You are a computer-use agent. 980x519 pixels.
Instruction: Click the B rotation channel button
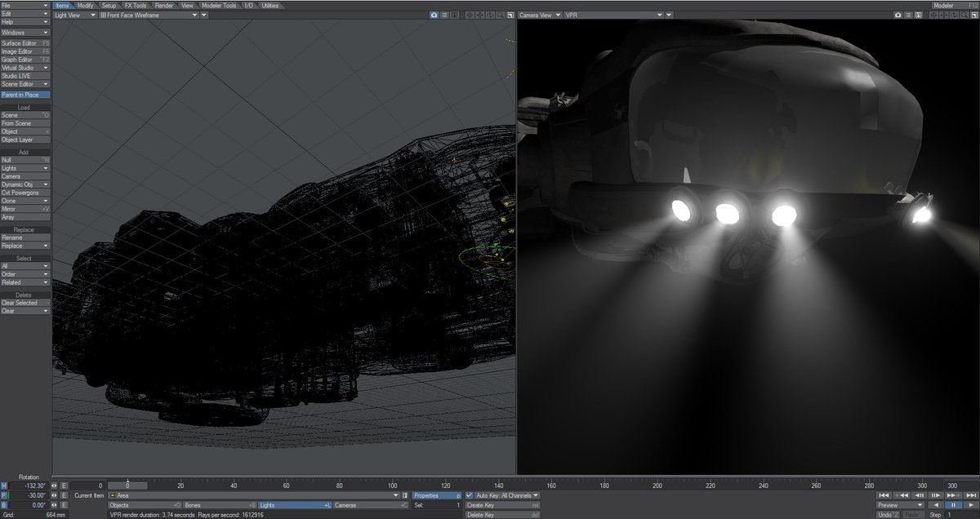pyautogui.click(x=4, y=505)
